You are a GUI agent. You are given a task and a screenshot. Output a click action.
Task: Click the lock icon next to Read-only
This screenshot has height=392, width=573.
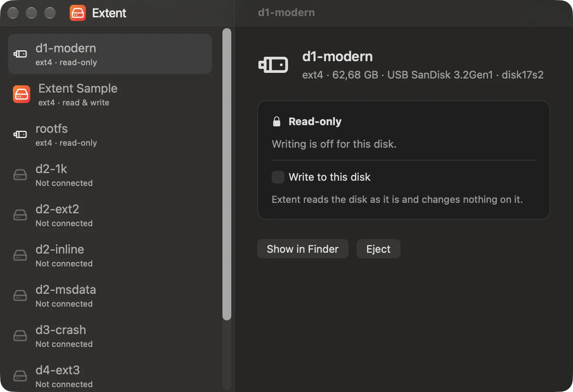click(276, 121)
